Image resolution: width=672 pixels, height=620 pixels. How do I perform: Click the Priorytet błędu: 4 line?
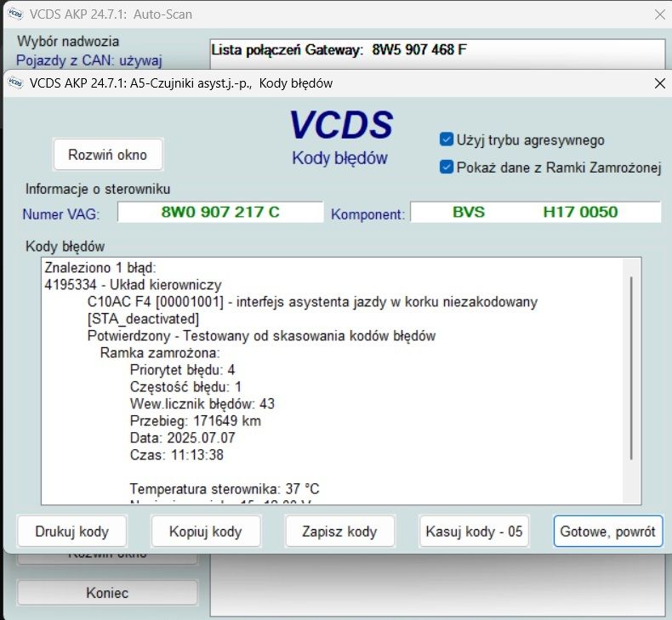183,370
